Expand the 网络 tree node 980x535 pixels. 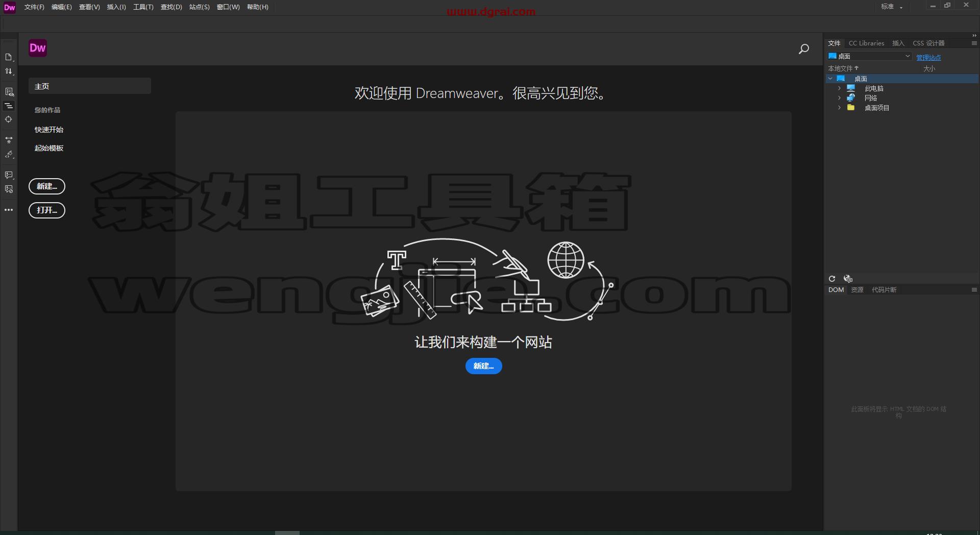point(839,98)
